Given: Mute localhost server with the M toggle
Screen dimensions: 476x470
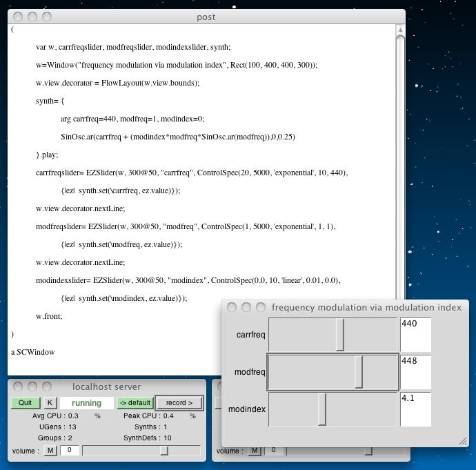Looking at the screenshot, I should [x=50, y=451].
